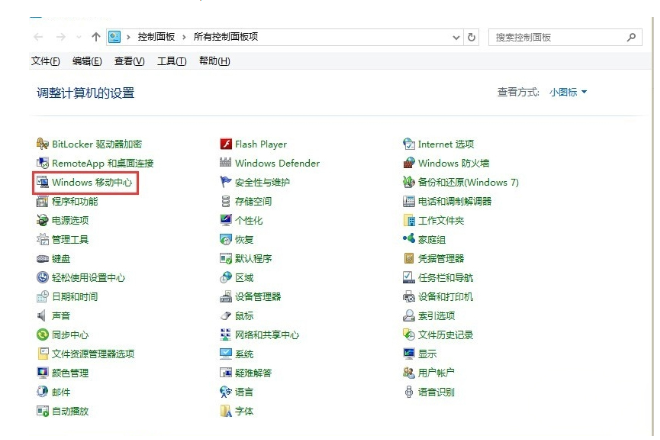Open the 同步中心 icon
Screen dimensions: 660x440
pos(43,335)
